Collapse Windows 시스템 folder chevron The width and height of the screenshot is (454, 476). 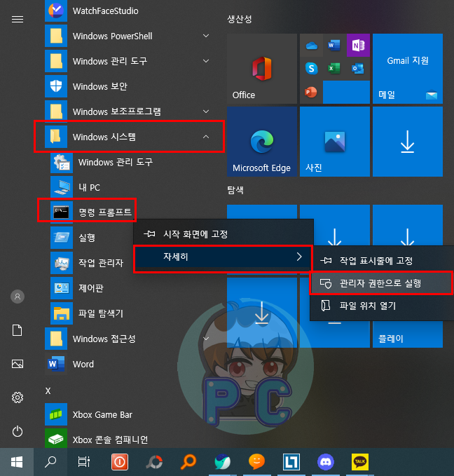pos(206,137)
